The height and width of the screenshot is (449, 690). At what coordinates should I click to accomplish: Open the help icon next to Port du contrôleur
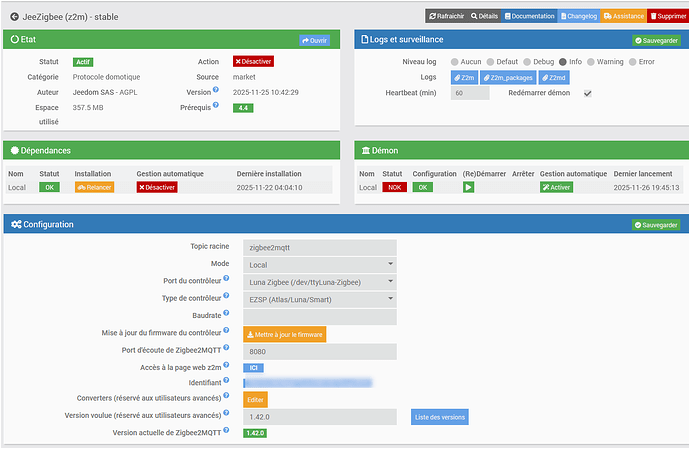[x=226, y=278]
